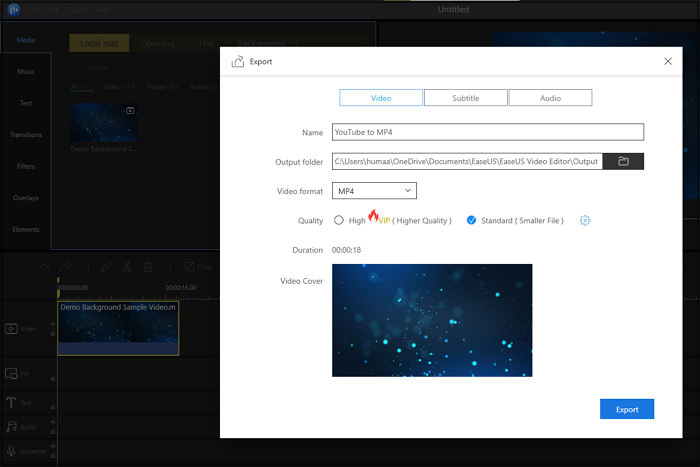
Task: Click the scissors split tool in timeline toolbar
Action: (x=127, y=267)
